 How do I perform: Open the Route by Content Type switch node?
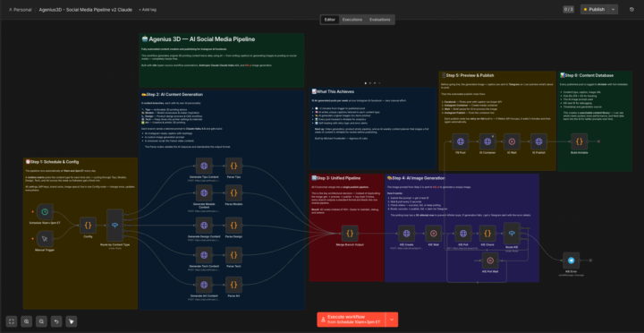(115, 226)
